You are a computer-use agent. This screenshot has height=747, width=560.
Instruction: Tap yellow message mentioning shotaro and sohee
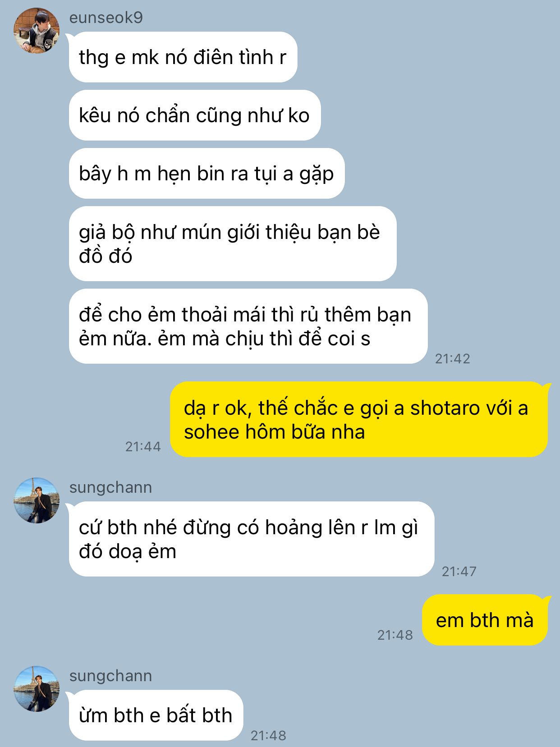tap(359, 420)
